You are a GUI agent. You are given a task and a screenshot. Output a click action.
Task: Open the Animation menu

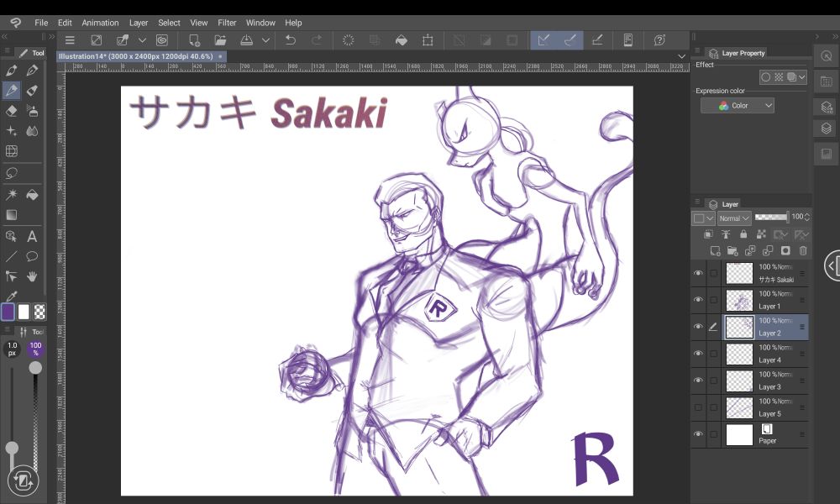coord(100,23)
